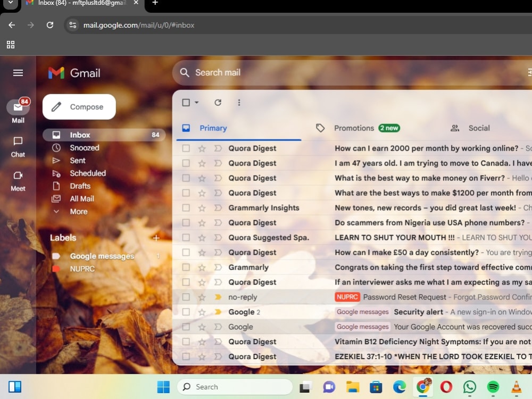Expand the More folders list

tap(79, 212)
